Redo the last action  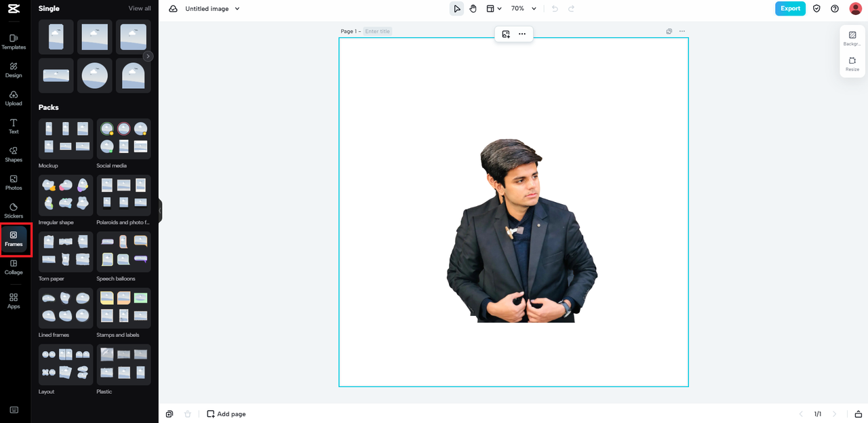[x=571, y=9]
